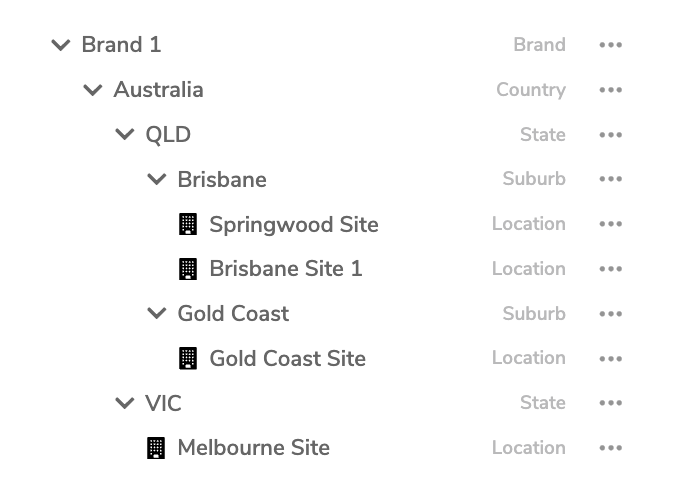Collapse the VIC state chevron
Screen dimensions: 676x490
tap(125, 403)
